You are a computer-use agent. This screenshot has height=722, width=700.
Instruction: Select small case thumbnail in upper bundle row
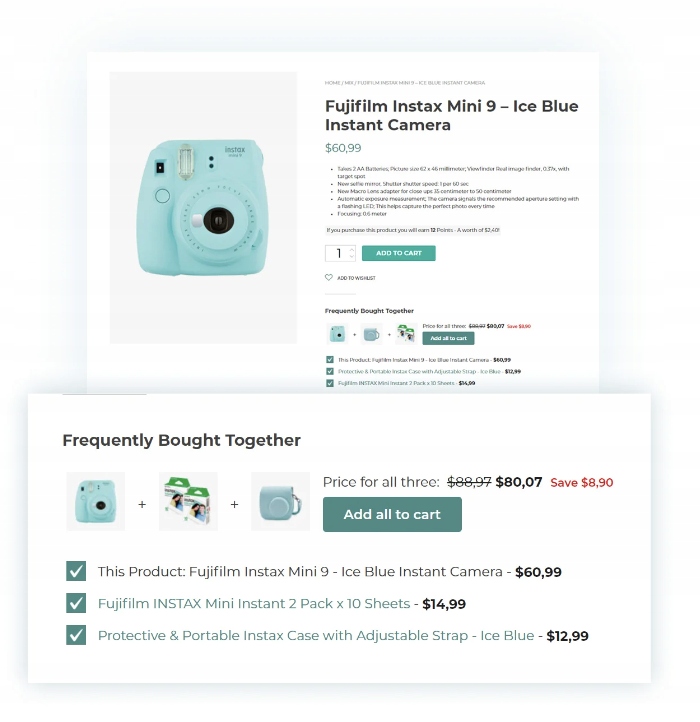[x=371, y=333]
